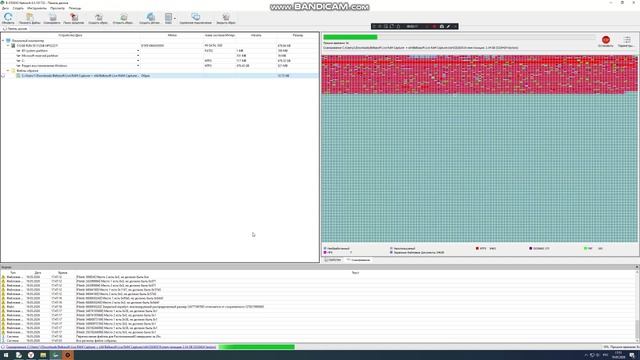Screen dimensions: 640x360
Task: Collapse the image files (Файлы образов) node
Action: click(x=8, y=71)
